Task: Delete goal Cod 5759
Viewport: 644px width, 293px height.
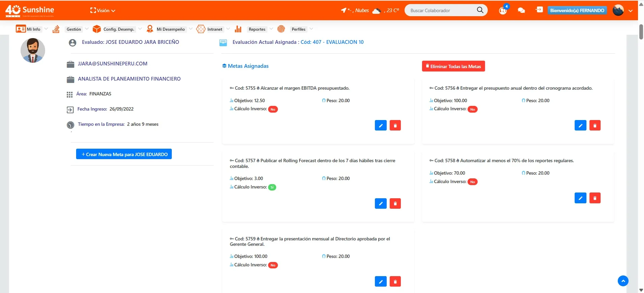Action: pyautogui.click(x=395, y=281)
